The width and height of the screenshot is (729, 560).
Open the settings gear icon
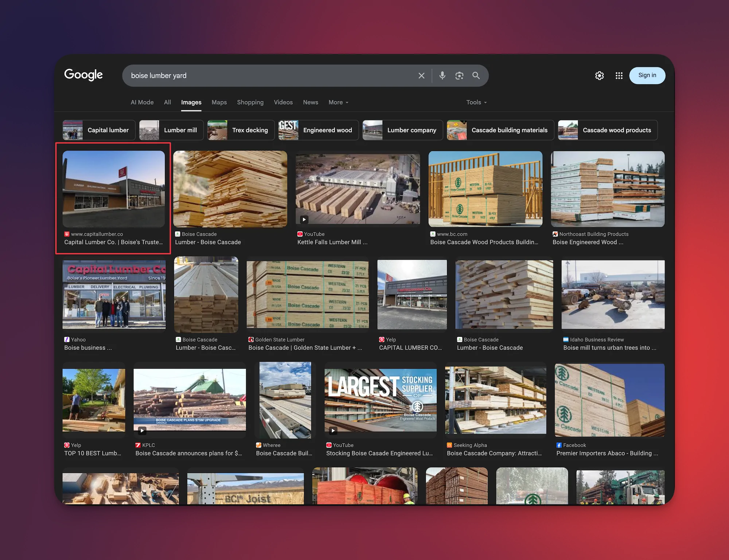(599, 75)
